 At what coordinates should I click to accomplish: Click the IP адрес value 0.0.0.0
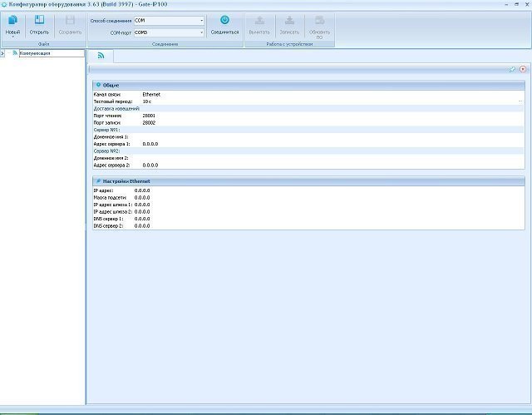click(142, 190)
